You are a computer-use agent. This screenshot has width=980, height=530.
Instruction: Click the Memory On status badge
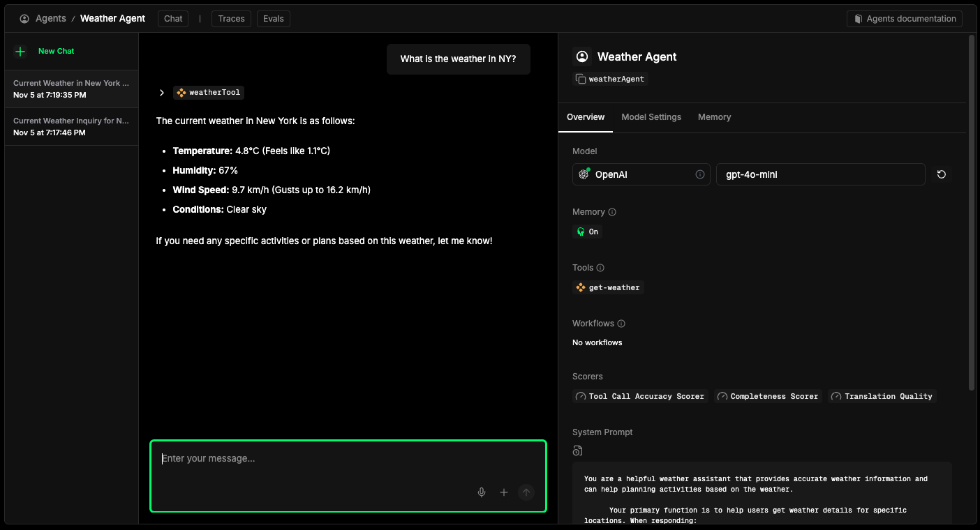point(587,232)
